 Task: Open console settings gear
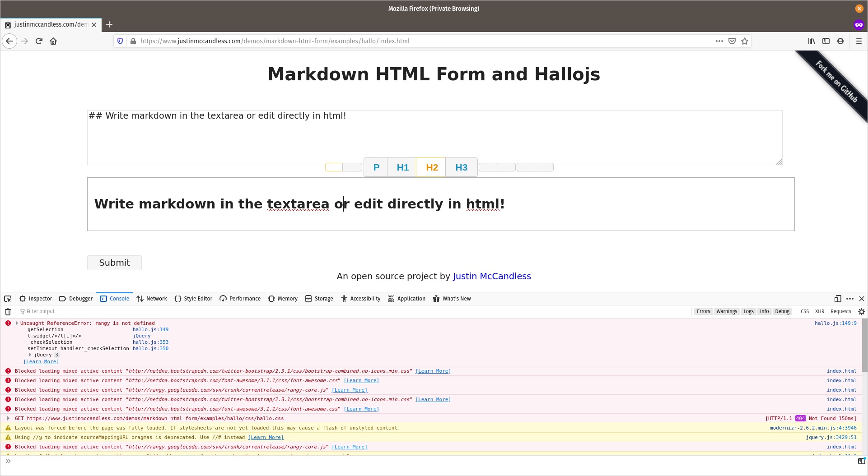[x=862, y=311]
